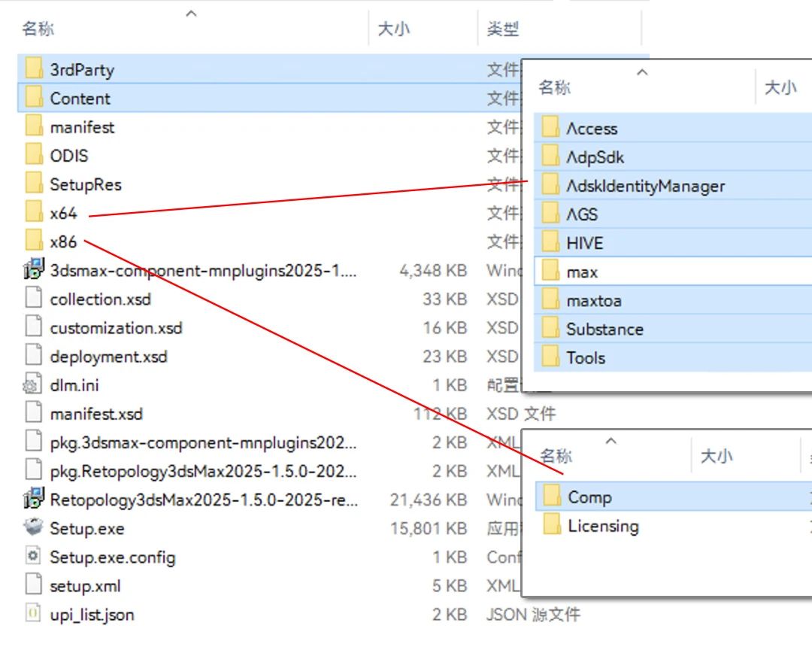Select the Substance folder name text
The width and height of the screenshot is (812, 656).
pos(604,329)
